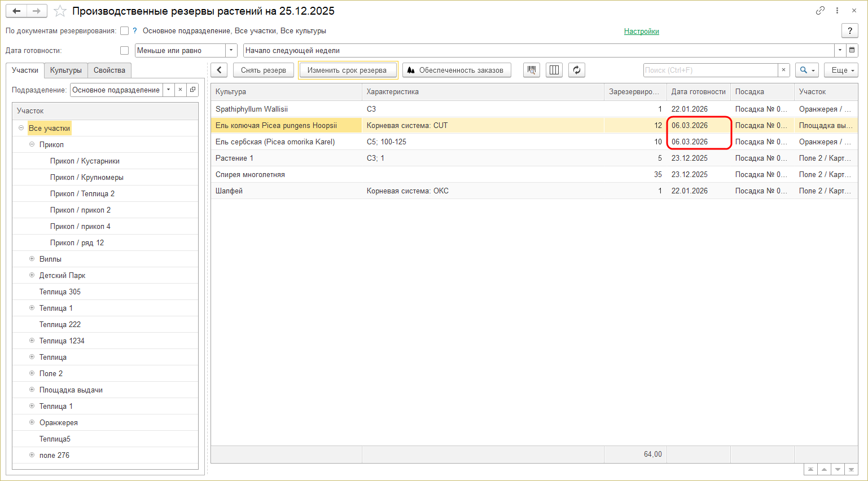Add page to favorites with star icon
Image resolution: width=868 pixels, height=481 pixels.
pyautogui.click(x=60, y=11)
